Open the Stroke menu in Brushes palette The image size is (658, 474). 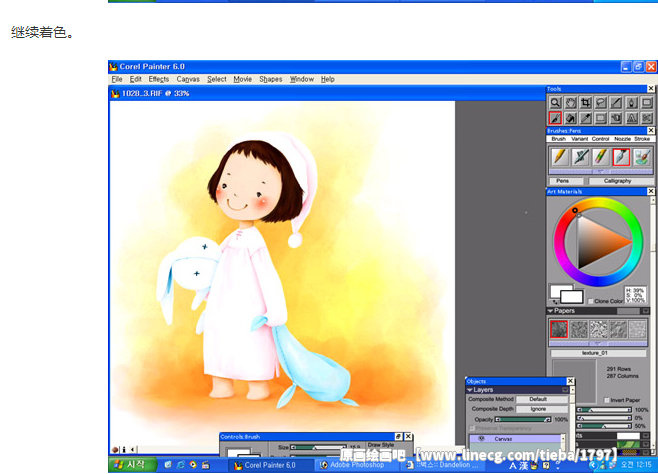point(642,139)
